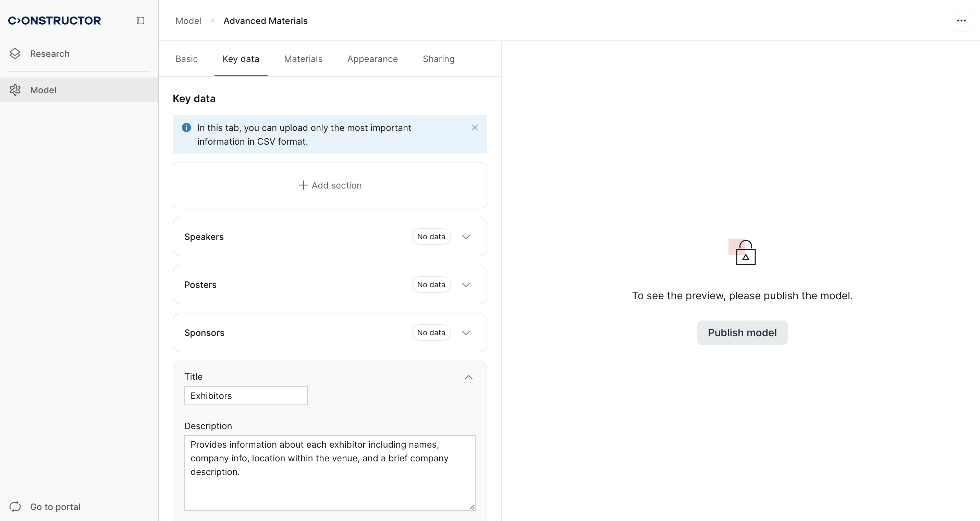Switch to the Appearance tab
This screenshot has height=521, width=980.
(x=372, y=59)
